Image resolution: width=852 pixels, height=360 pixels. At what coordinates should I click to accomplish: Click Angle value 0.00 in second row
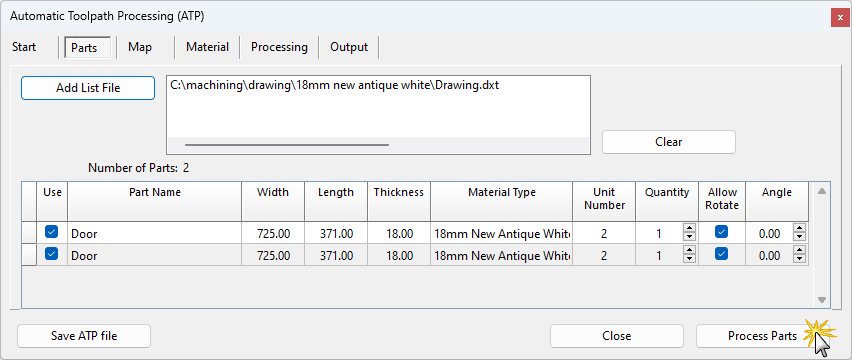point(769,256)
